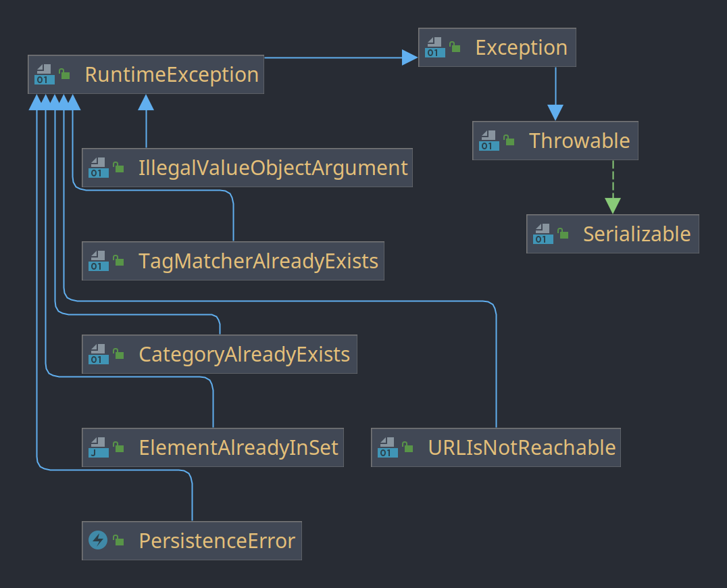Image resolution: width=727 pixels, height=588 pixels.
Task: Click the class icon on IllegalValueObjectArgument
Action: 98,168
